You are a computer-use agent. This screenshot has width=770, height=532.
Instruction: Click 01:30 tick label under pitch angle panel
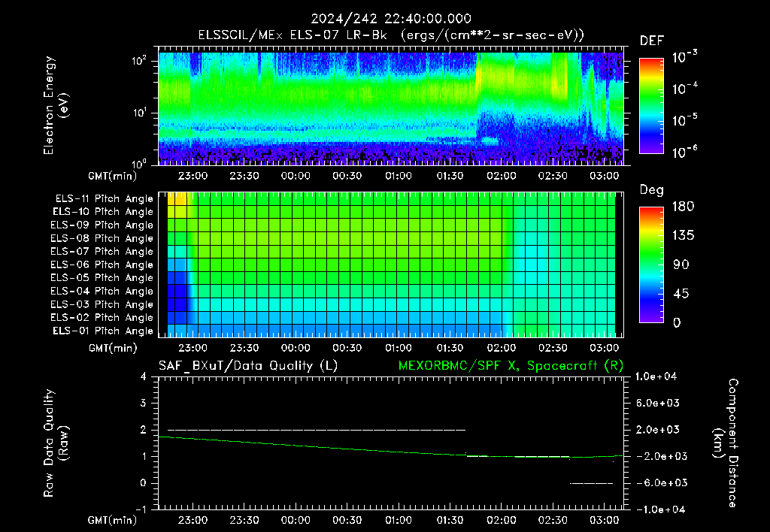450,349
